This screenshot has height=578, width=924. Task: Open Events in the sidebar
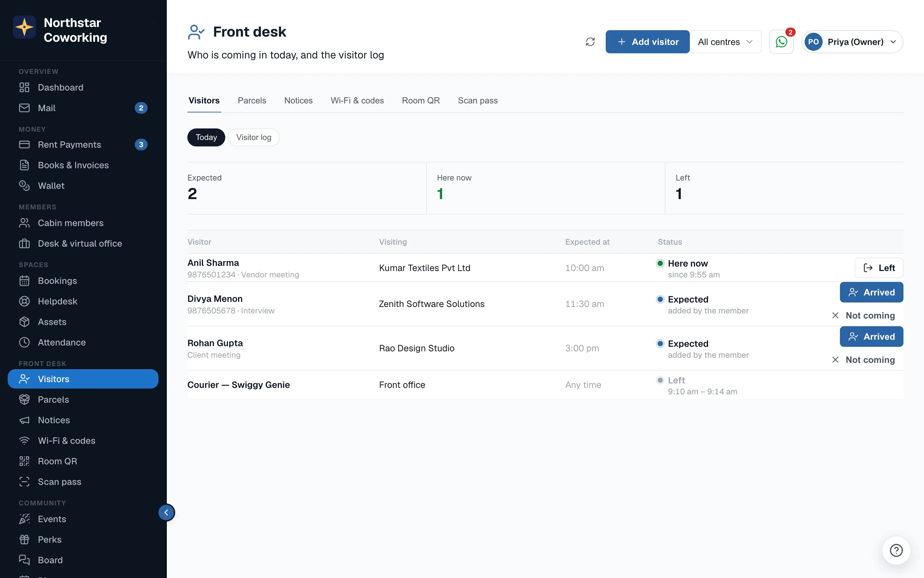tap(83, 519)
